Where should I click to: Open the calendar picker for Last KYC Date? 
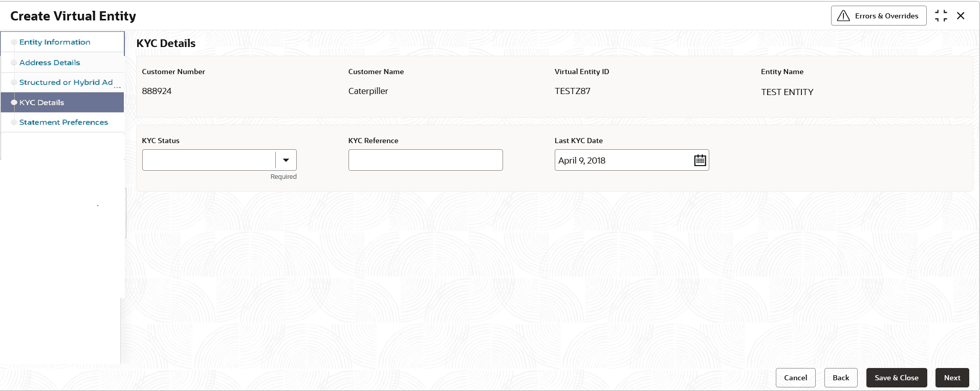(x=700, y=160)
